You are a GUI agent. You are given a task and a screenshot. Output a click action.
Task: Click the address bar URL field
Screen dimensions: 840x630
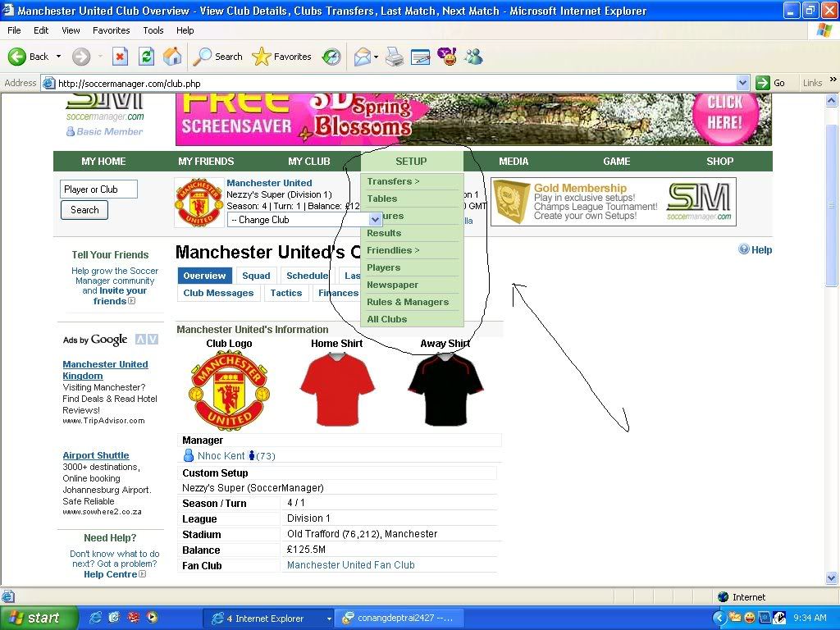(396, 83)
